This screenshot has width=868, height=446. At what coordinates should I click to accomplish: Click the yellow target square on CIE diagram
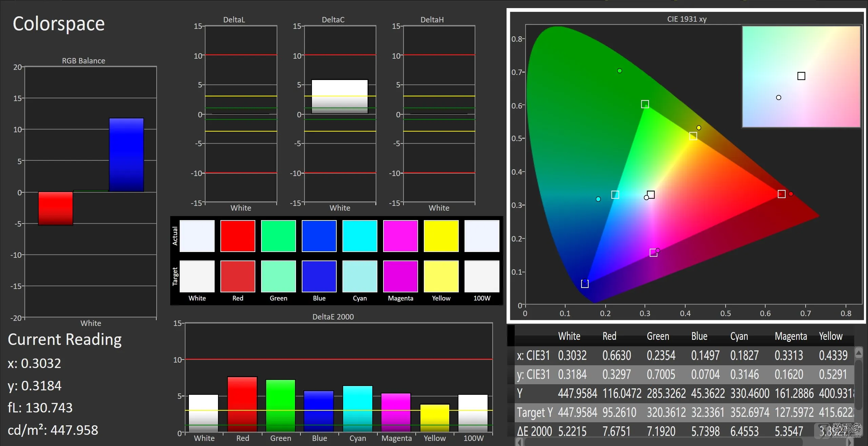point(693,136)
